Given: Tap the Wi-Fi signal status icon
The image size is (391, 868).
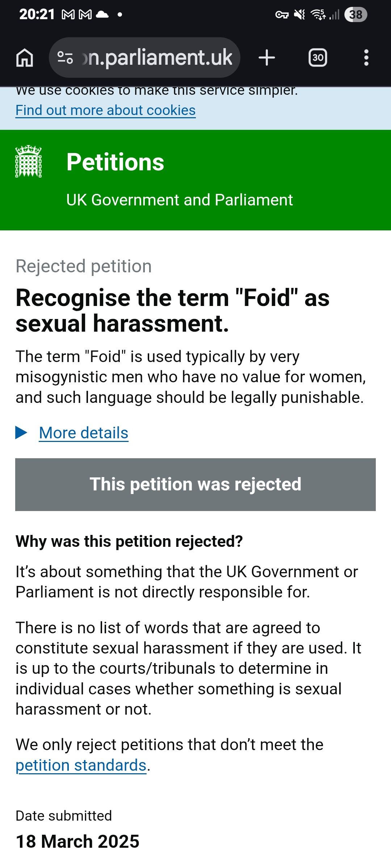Looking at the screenshot, I should tap(319, 14).
